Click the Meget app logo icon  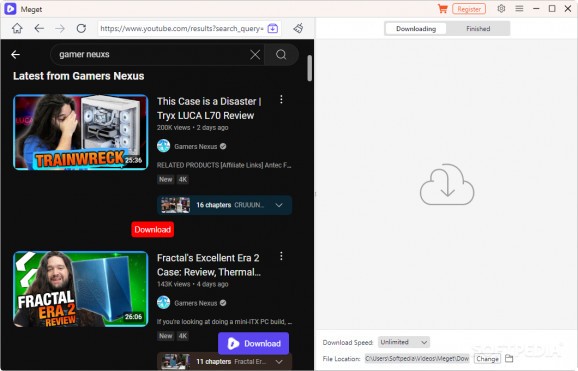[10, 9]
